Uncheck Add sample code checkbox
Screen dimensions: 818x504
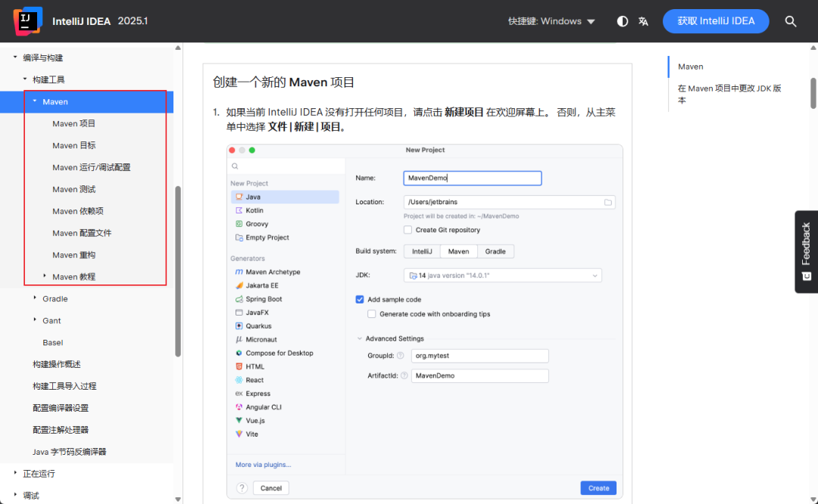point(360,300)
